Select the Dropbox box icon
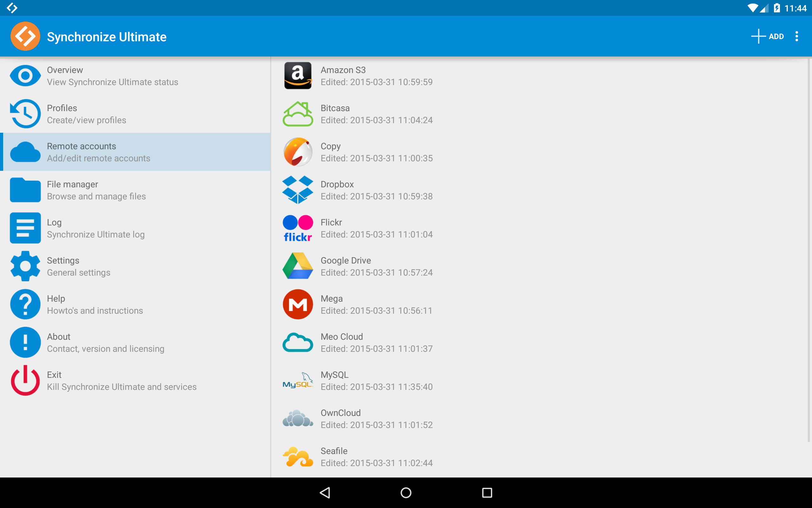The width and height of the screenshot is (812, 508). [x=298, y=190]
